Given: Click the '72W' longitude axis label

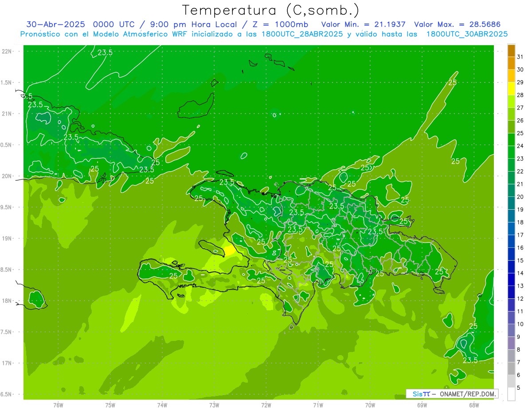Looking at the screenshot, I should (266, 405).
